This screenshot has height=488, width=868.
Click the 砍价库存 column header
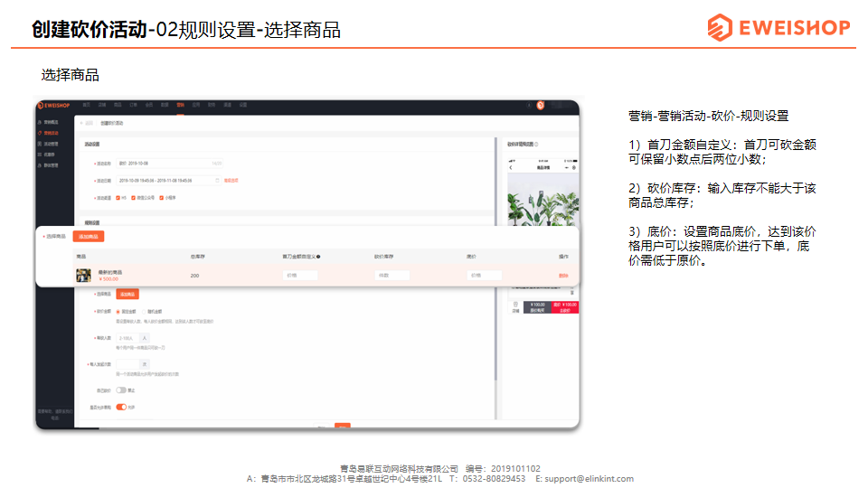click(x=383, y=257)
